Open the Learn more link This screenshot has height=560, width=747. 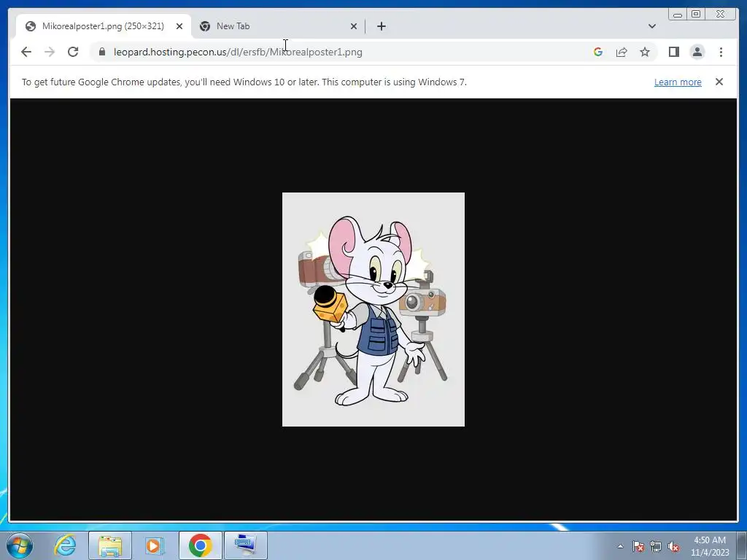678,82
